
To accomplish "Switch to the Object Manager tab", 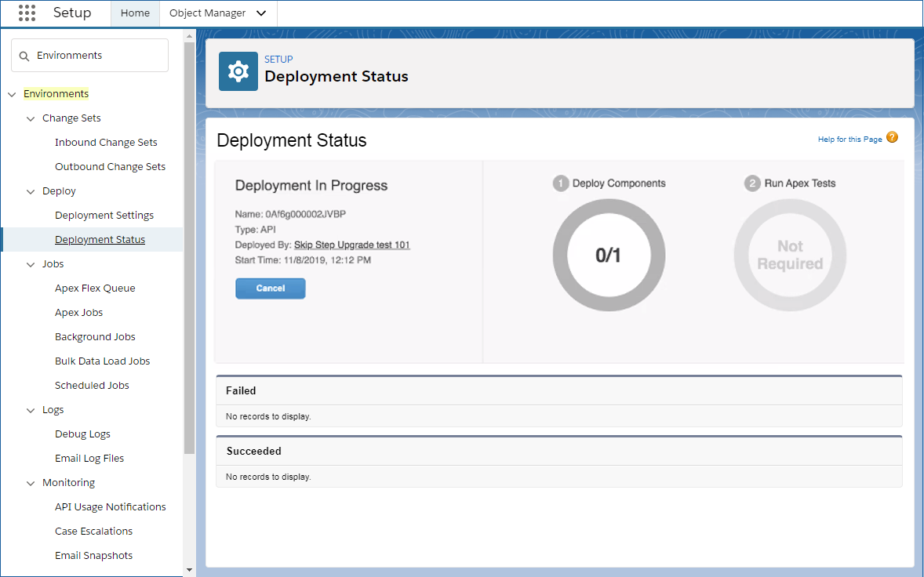I will click(208, 13).
